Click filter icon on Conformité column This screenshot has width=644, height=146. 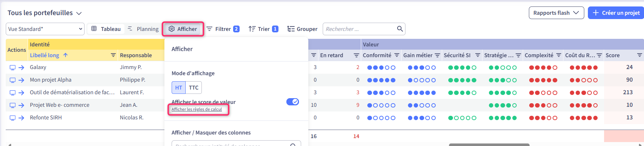pos(396,55)
